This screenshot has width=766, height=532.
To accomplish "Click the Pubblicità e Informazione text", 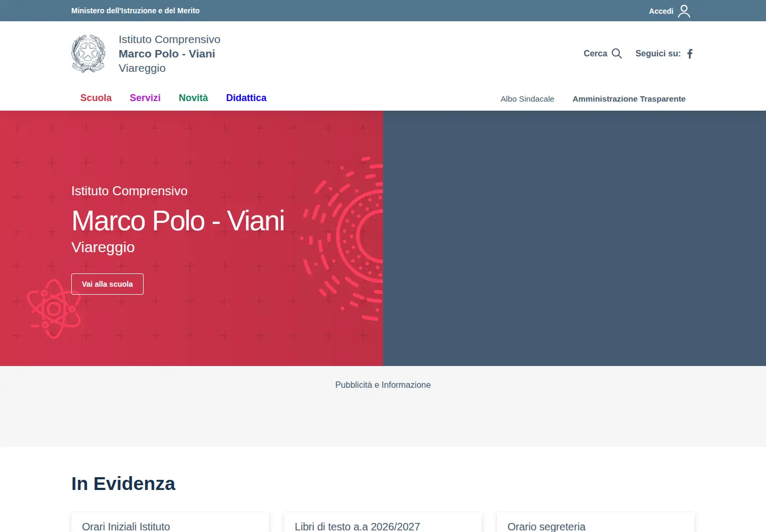I will [383, 385].
